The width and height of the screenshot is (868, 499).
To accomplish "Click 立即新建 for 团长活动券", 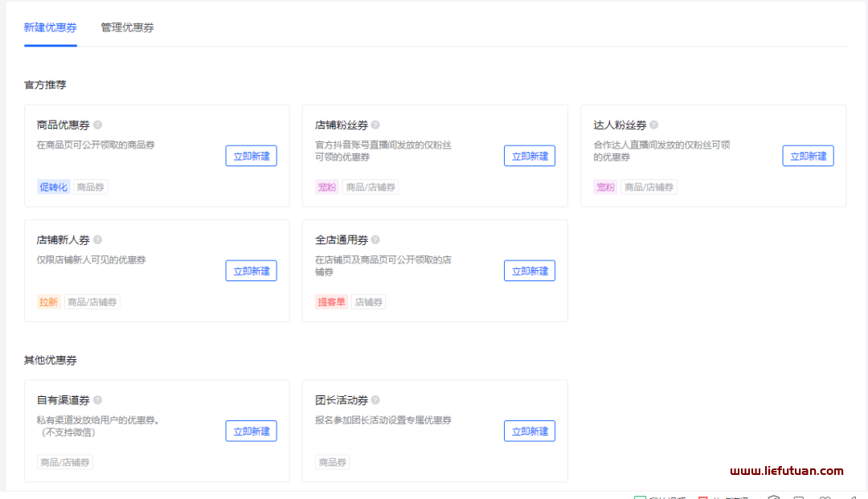I will click(529, 431).
